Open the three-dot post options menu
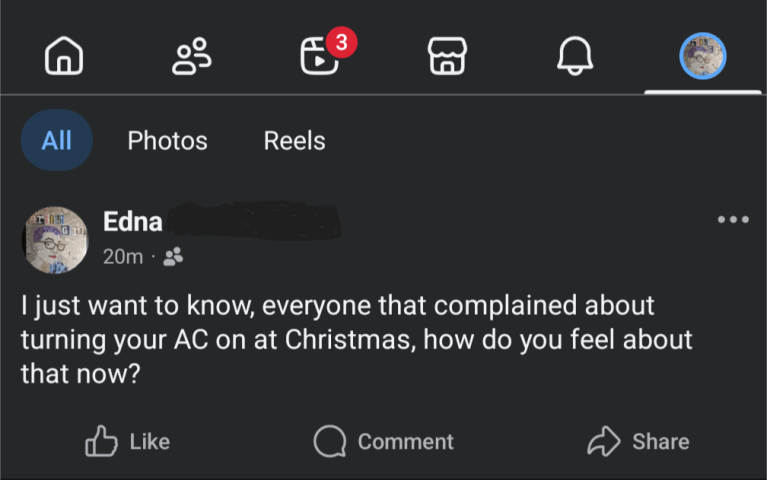The height and width of the screenshot is (480, 767). 732,220
